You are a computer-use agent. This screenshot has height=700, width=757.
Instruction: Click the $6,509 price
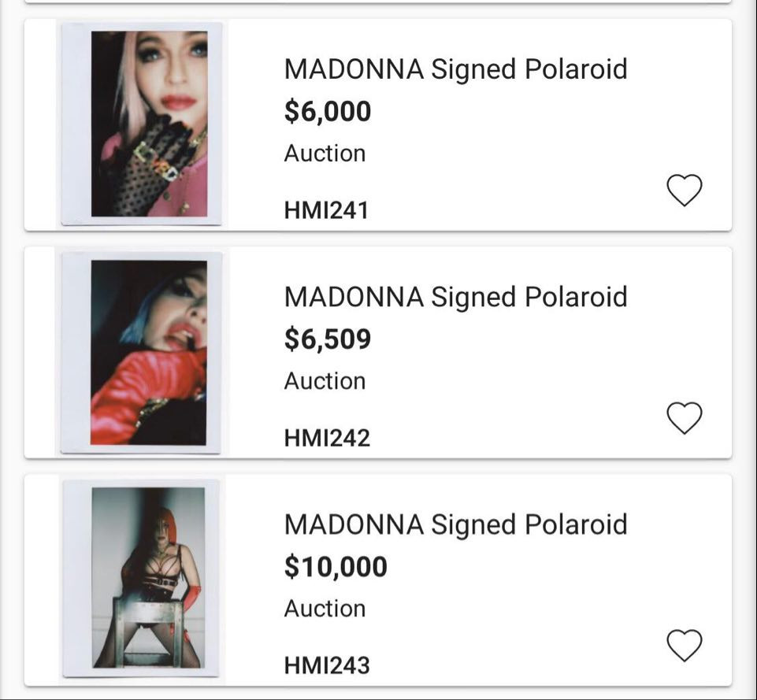[x=328, y=339]
